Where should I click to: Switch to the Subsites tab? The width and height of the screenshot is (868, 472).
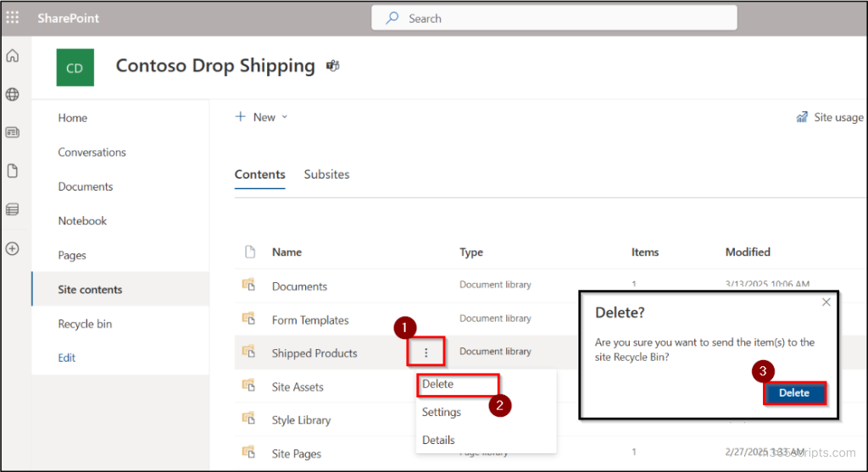(326, 175)
